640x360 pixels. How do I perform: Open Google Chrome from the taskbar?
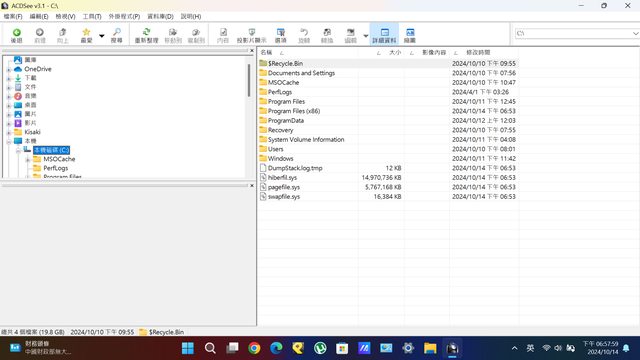point(254,348)
